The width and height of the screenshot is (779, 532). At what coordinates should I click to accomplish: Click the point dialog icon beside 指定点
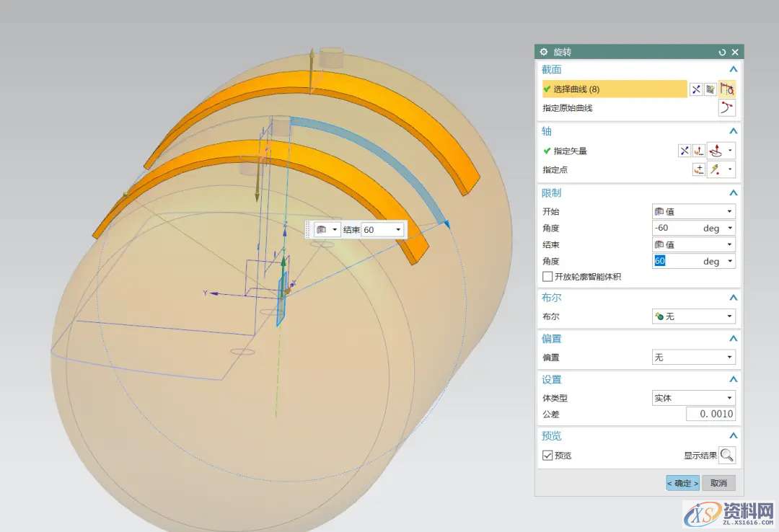(x=698, y=169)
